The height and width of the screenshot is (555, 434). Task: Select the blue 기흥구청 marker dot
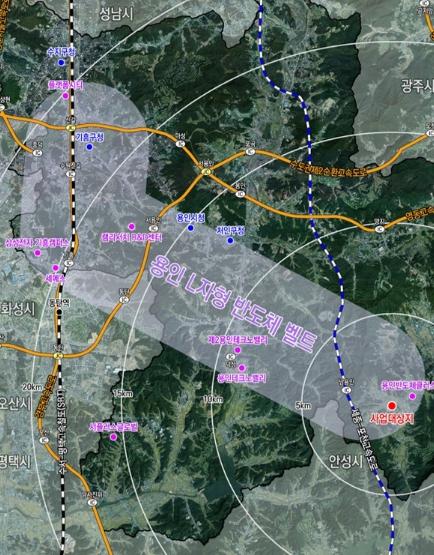point(89,147)
